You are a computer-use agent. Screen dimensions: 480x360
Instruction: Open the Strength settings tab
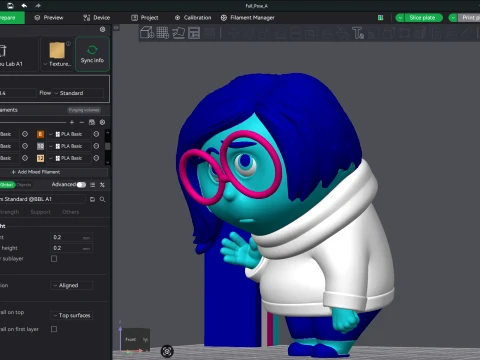coord(9,212)
